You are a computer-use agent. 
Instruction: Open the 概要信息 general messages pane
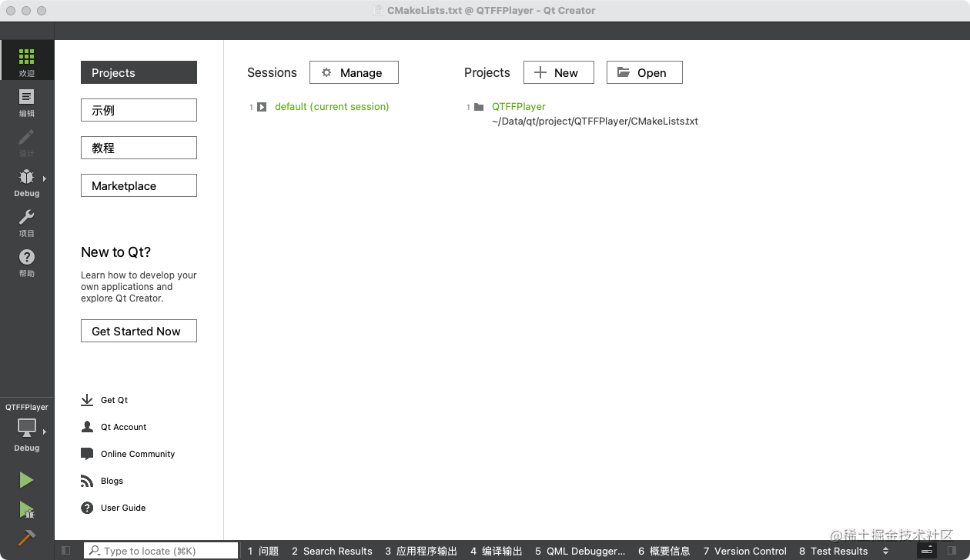click(x=664, y=551)
